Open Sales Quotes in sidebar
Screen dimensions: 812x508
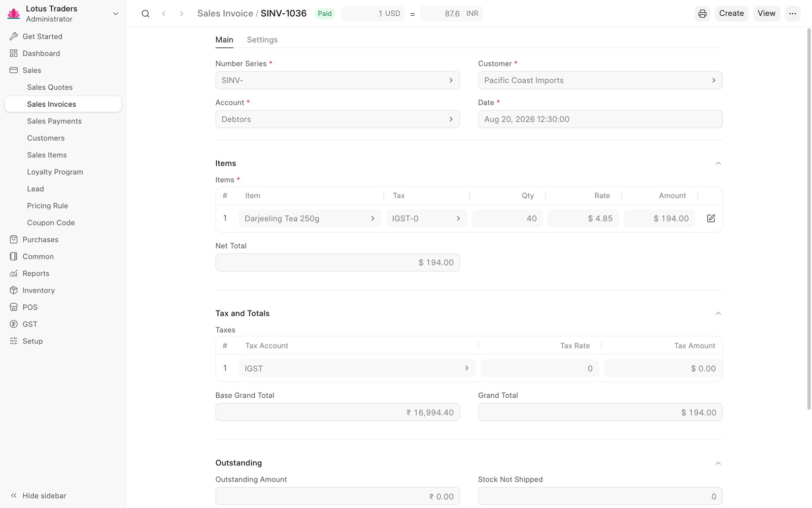coord(63,87)
